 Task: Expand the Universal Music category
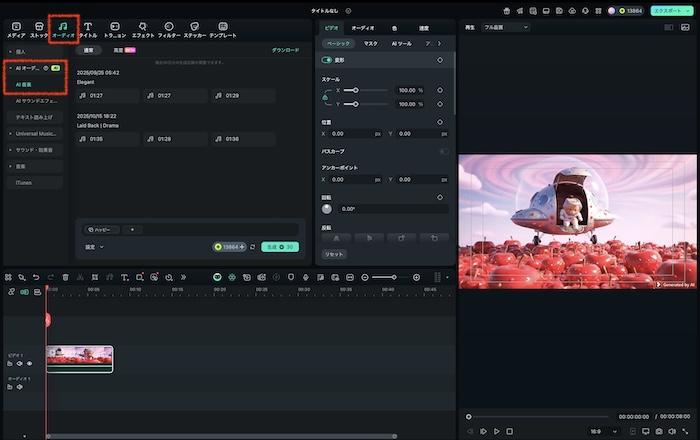tap(36, 133)
